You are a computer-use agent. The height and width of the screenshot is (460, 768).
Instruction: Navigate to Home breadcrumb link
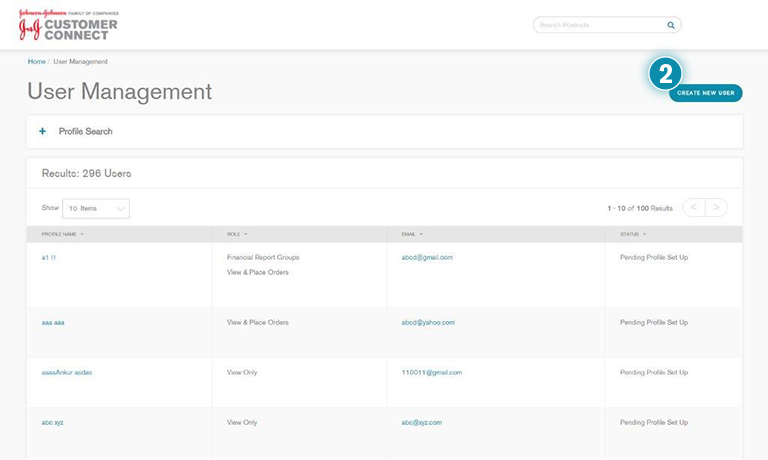coord(36,62)
